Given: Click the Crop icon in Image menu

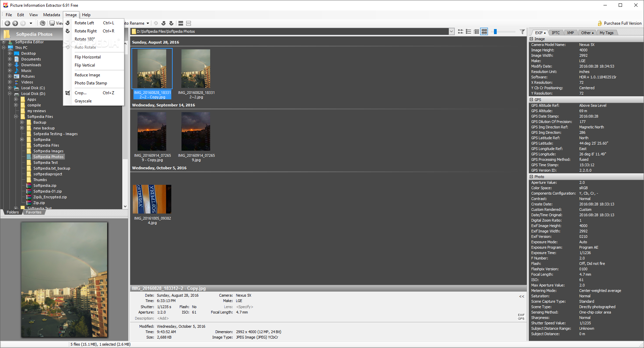Looking at the screenshot, I should [68, 93].
